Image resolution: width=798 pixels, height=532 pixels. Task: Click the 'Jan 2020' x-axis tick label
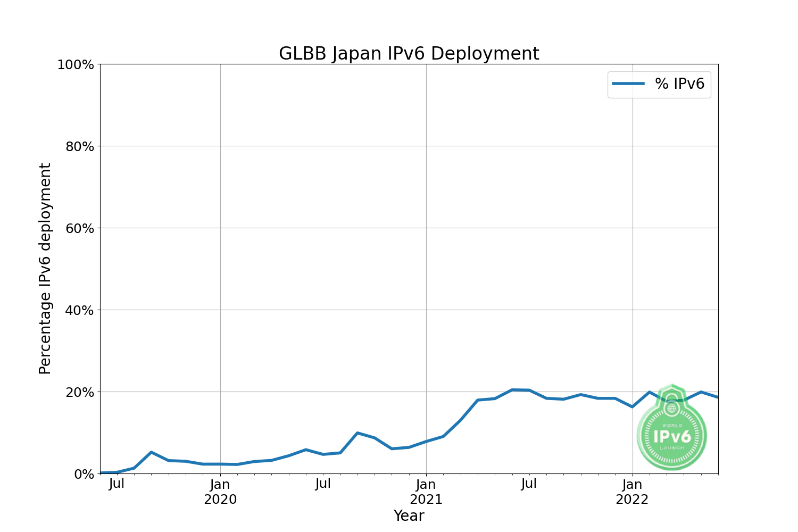[x=220, y=492]
